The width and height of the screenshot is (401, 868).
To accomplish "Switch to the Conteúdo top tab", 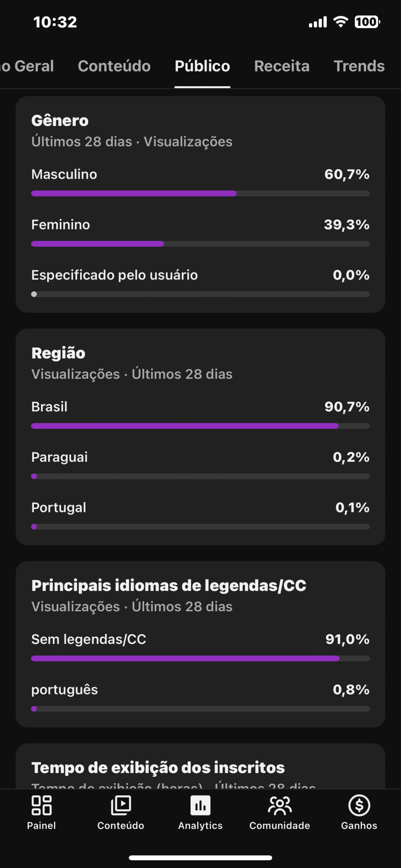I will 114,66.
